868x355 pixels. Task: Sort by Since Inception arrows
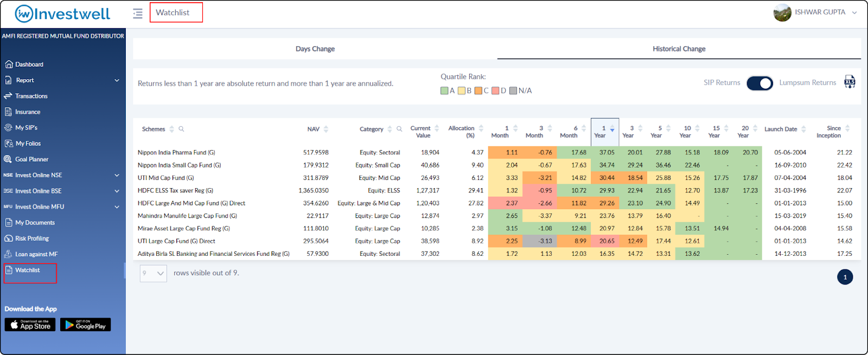847,128
